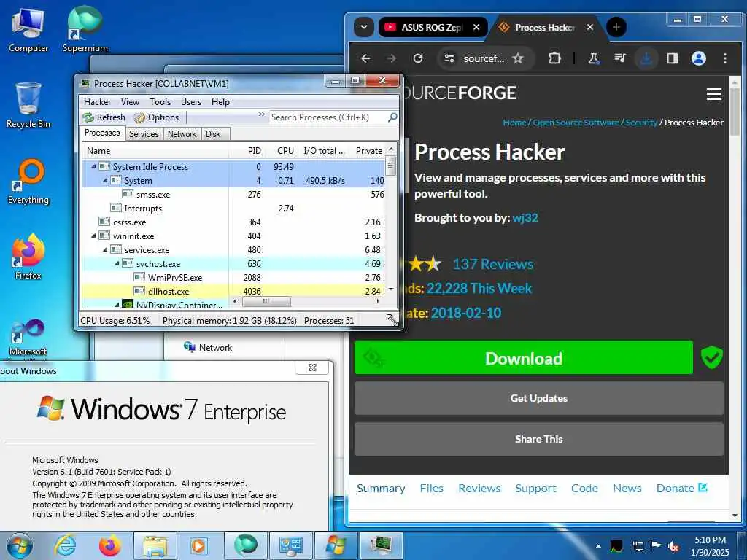Image resolution: width=747 pixels, height=560 pixels.
Task: Collapse the wininit.exe tree node
Action: pos(94,236)
